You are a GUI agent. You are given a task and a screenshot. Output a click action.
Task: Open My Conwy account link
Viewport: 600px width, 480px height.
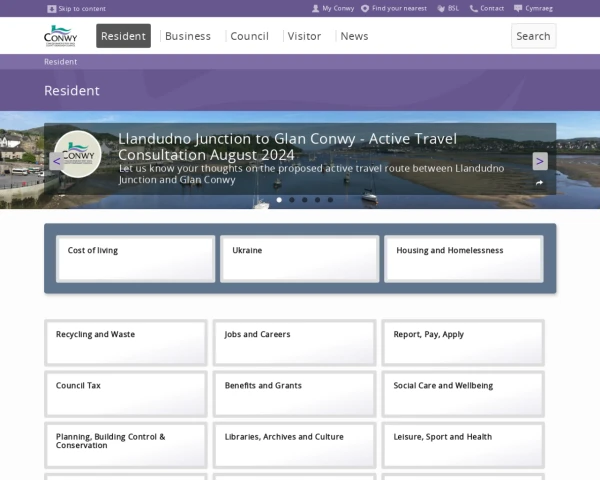(x=334, y=8)
